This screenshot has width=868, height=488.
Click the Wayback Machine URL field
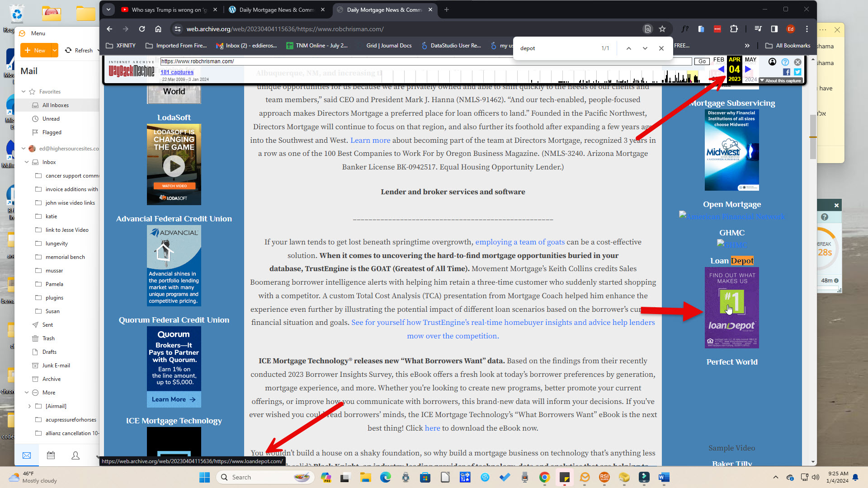pyautogui.click(x=426, y=61)
